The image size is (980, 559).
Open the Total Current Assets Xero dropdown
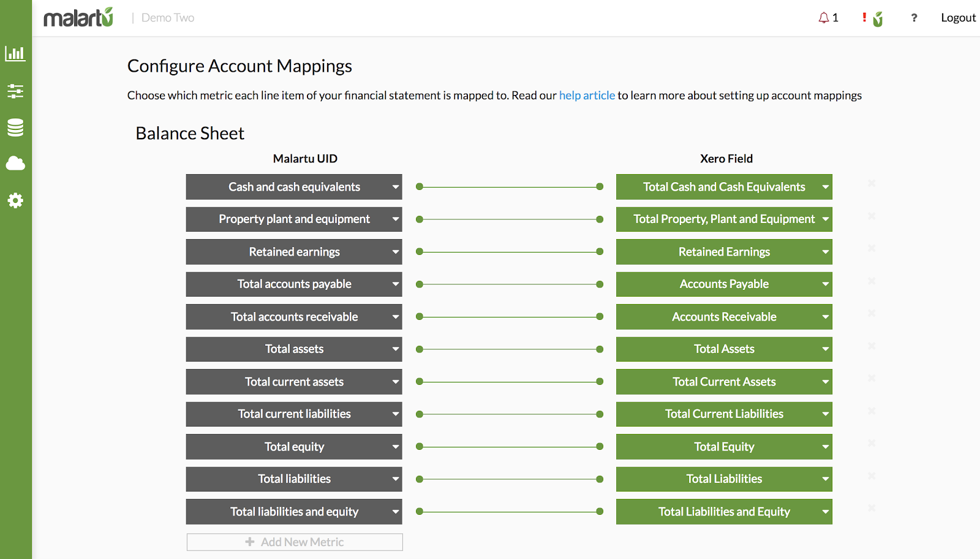coord(724,382)
